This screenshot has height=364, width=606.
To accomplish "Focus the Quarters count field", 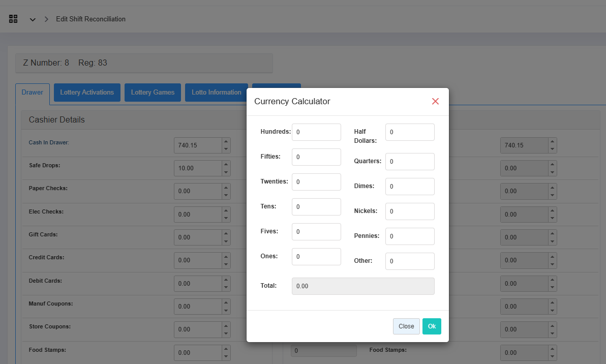I will click(410, 162).
